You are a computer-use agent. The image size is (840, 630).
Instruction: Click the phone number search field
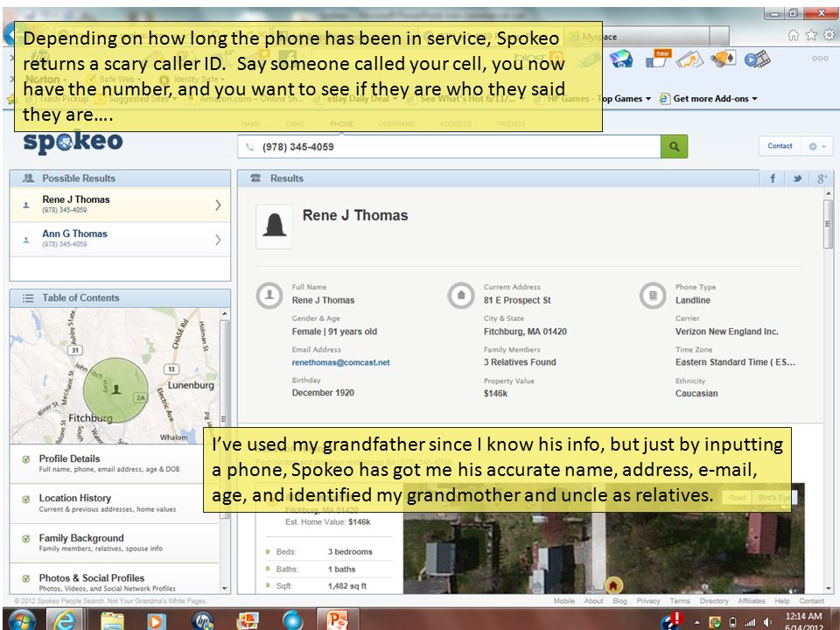[x=449, y=147]
